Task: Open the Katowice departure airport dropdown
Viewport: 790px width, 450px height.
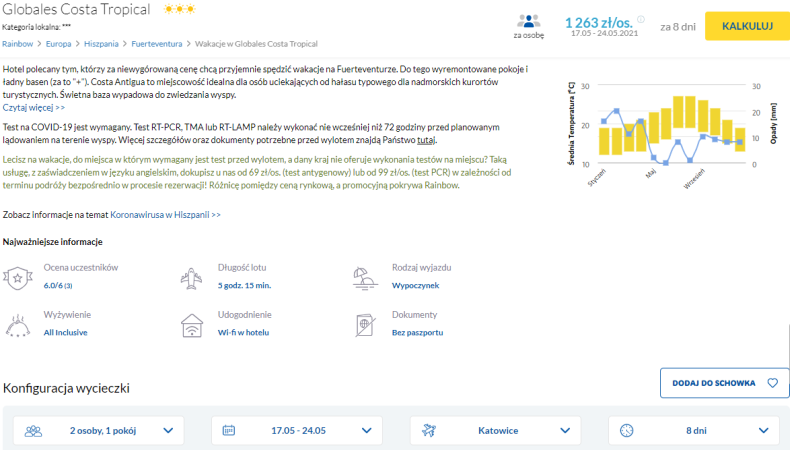Action: click(496, 430)
